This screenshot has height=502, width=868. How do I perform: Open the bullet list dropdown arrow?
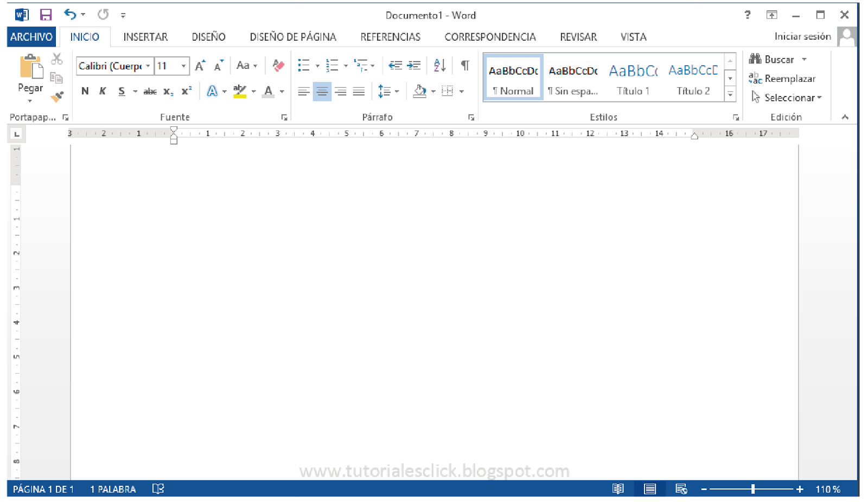click(316, 65)
